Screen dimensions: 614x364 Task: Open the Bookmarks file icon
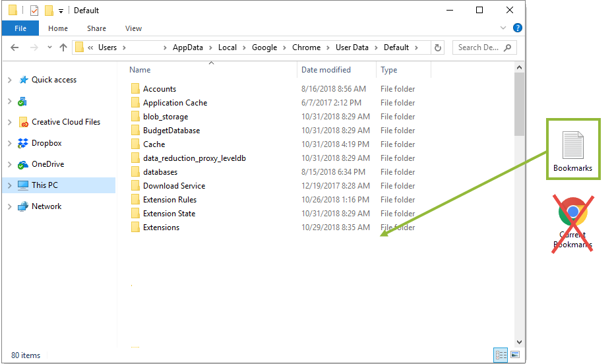572,149
